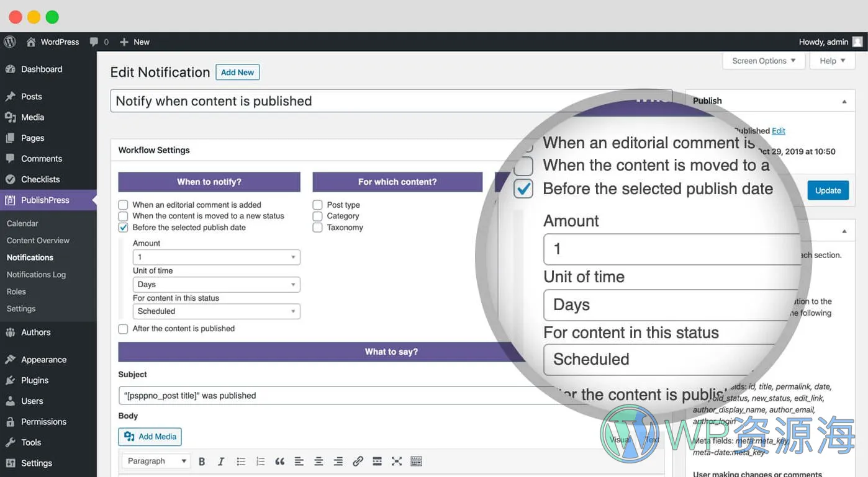Open Roles submenu item

pos(16,292)
